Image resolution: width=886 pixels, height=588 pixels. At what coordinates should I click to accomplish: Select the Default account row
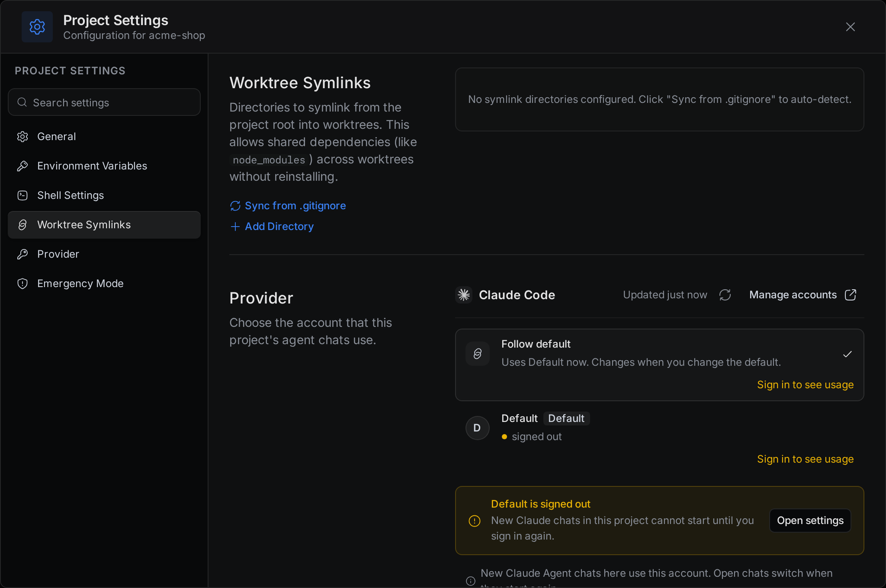tap(659, 439)
